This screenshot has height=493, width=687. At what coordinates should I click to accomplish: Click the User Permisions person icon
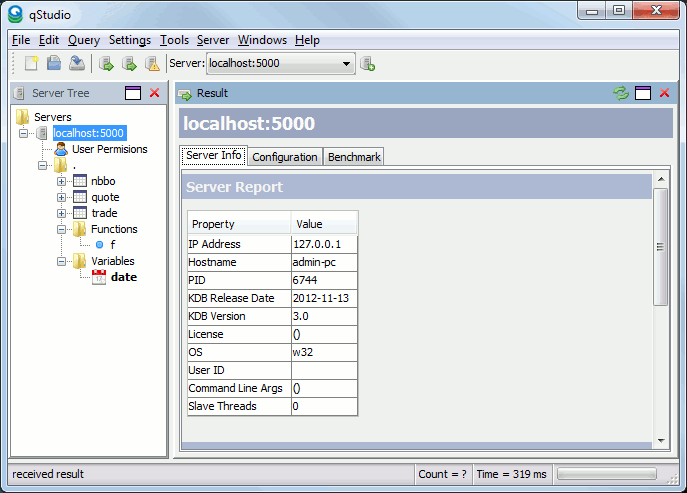pos(61,149)
